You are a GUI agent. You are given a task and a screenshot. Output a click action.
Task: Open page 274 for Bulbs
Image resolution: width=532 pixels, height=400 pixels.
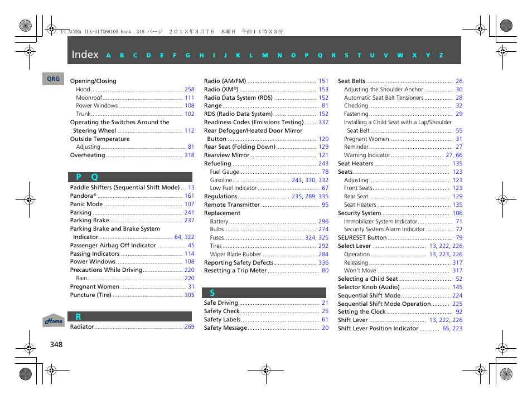tap(323, 229)
